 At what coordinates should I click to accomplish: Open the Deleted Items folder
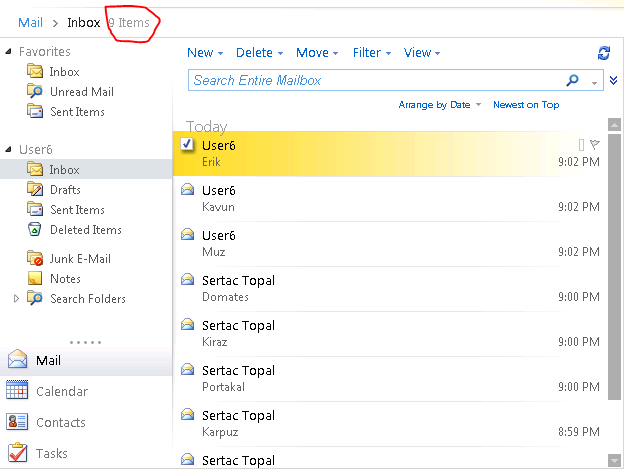click(85, 230)
